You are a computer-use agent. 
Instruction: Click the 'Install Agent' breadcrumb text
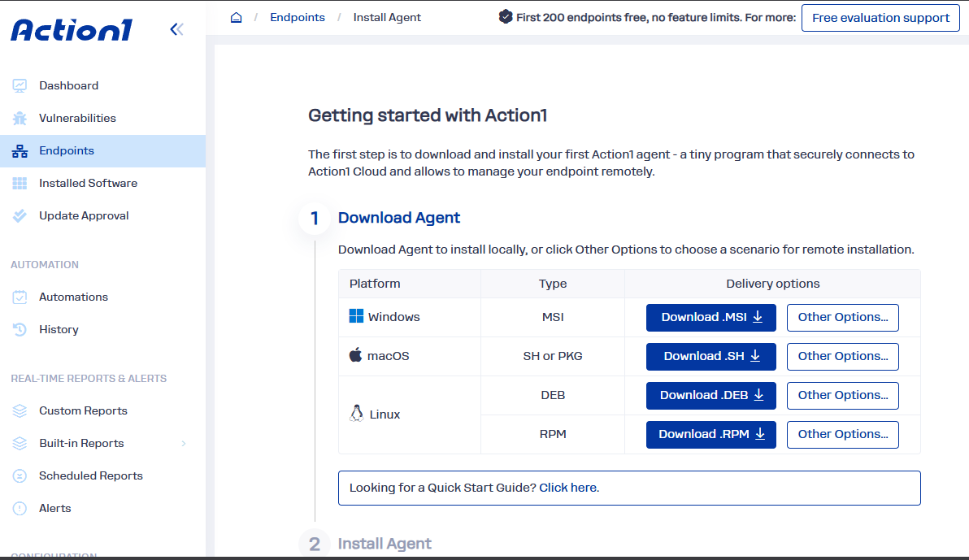[387, 17]
